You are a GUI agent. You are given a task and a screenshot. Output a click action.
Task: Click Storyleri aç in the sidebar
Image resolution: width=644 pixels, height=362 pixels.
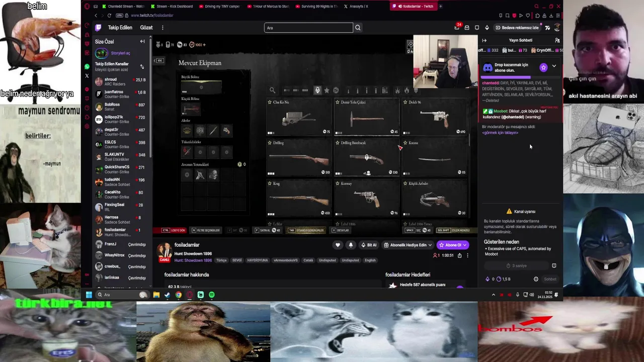pos(120,53)
